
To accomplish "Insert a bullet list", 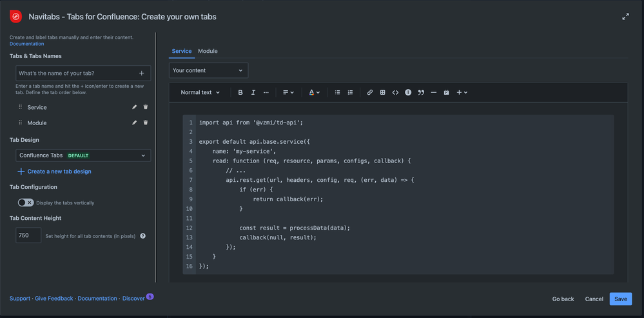I will [x=337, y=92].
